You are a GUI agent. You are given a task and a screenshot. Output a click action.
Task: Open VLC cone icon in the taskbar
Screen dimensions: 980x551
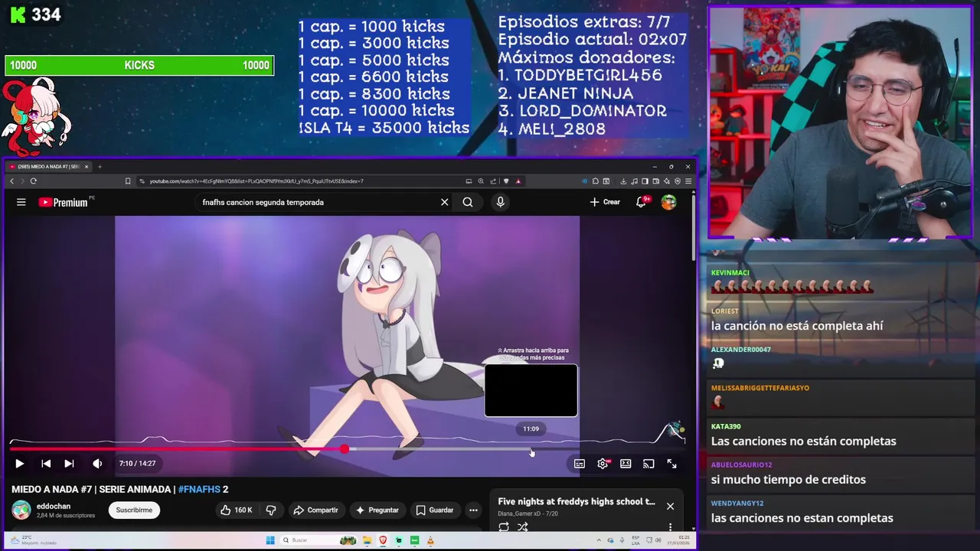(430, 540)
